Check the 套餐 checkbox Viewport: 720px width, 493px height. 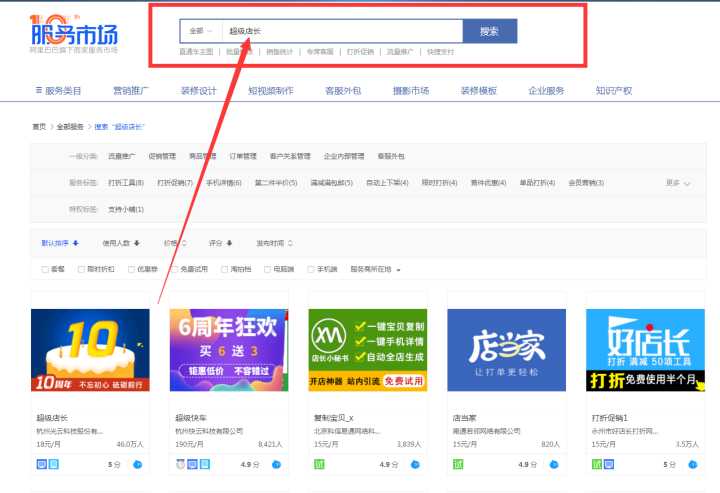(45, 269)
